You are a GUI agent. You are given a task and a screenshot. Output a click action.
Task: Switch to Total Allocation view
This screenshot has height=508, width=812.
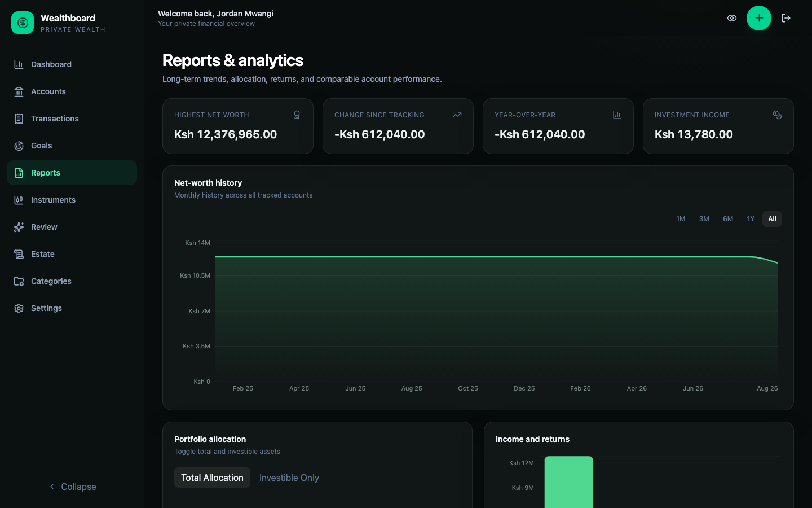tap(212, 478)
